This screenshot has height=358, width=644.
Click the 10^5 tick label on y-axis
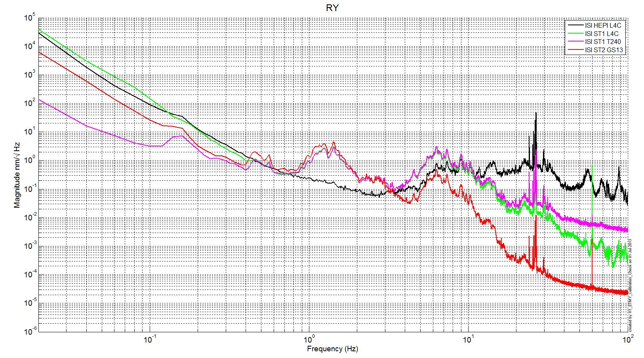click(30, 17)
